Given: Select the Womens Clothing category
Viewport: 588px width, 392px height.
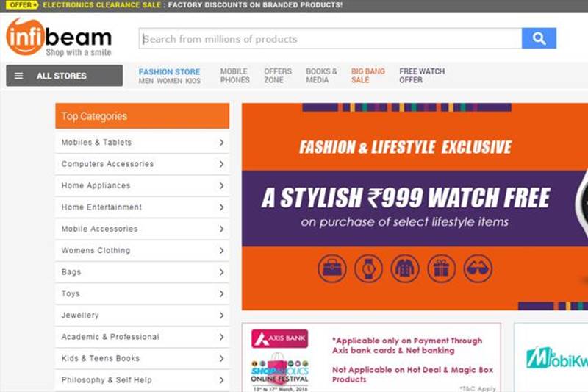Looking at the screenshot, I should [96, 251].
